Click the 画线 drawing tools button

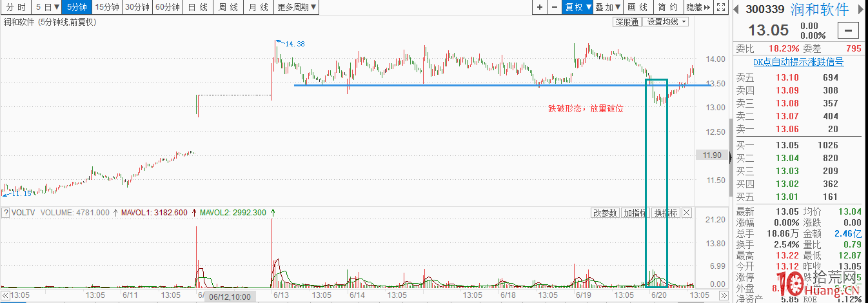tap(638, 8)
